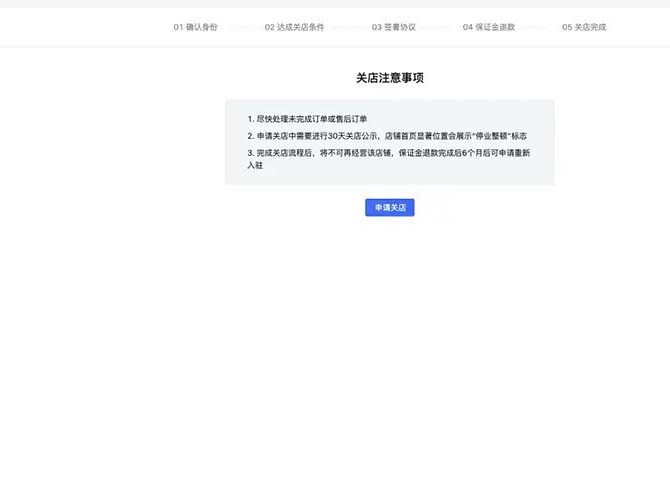The image size is (670, 503).
Task: Select step 01 确认身份
Action: click(195, 27)
